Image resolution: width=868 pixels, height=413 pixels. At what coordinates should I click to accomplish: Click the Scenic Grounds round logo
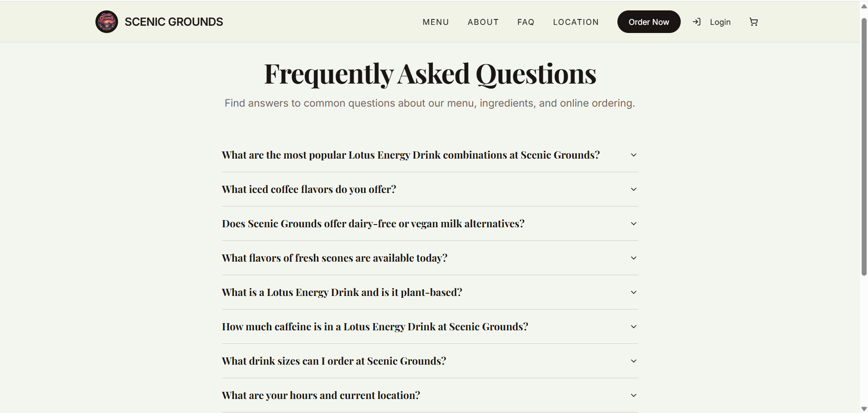click(107, 22)
